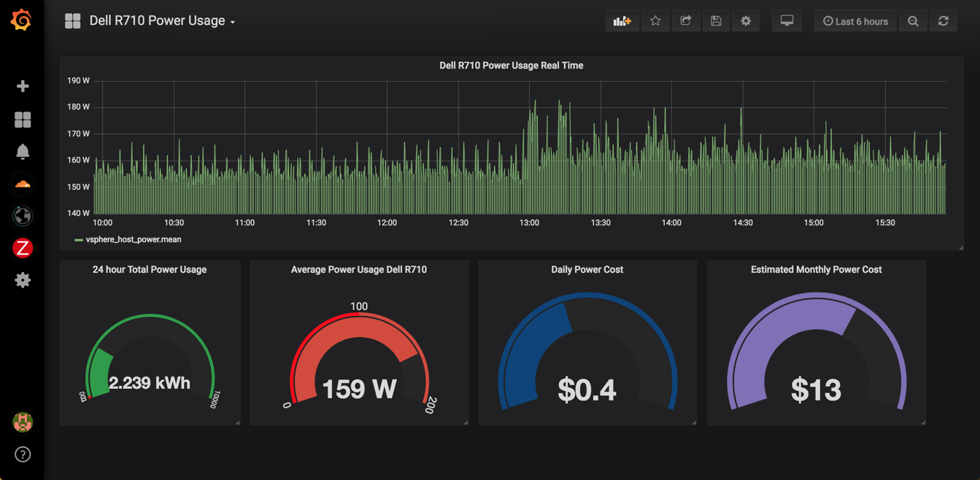980x480 pixels.
Task: Open the Last 6 hours time picker
Action: [x=855, y=21]
